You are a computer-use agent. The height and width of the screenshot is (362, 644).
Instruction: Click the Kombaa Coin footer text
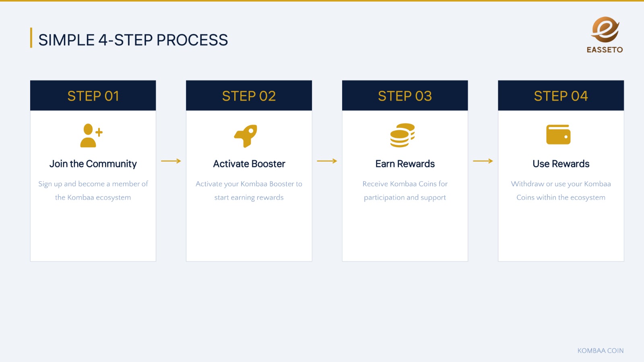point(601,351)
